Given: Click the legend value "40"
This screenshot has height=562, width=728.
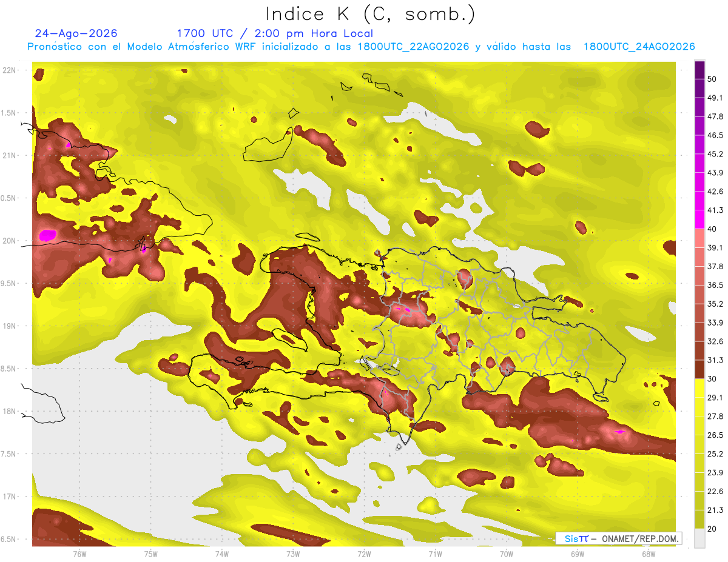Looking at the screenshot, I should [712, 229].
